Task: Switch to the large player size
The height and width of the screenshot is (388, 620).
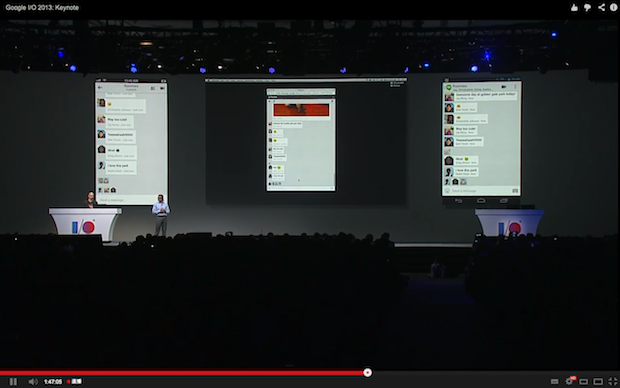Action: [598, 382]
